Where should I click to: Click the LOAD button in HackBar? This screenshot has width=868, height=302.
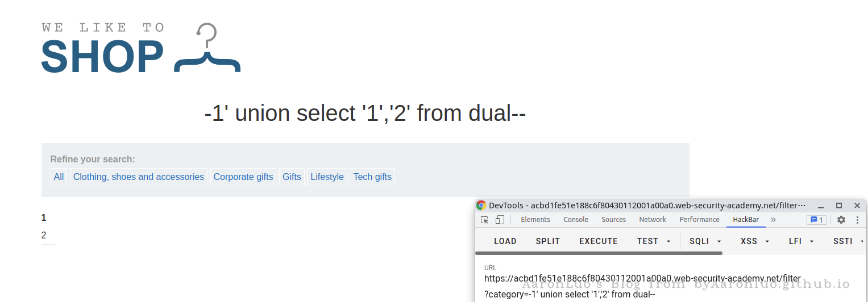[505, 241]
